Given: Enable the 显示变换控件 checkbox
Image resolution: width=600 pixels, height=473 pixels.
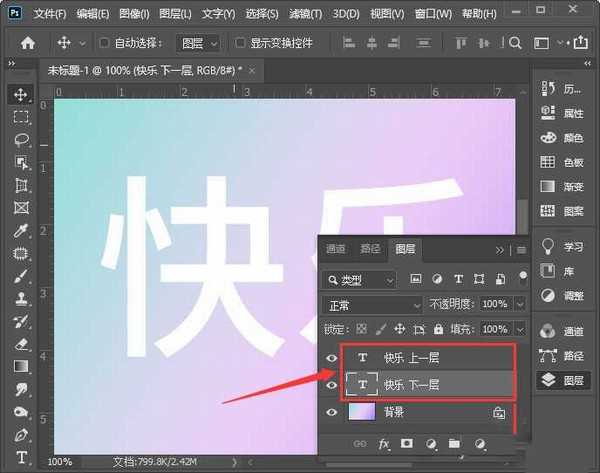Looking at the screenshot, I should (x=240, y=43).
